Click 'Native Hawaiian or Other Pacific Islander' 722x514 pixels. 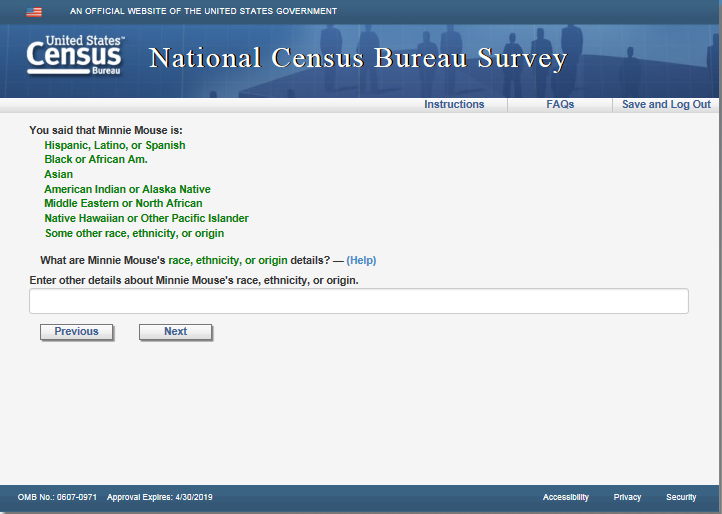146,218
